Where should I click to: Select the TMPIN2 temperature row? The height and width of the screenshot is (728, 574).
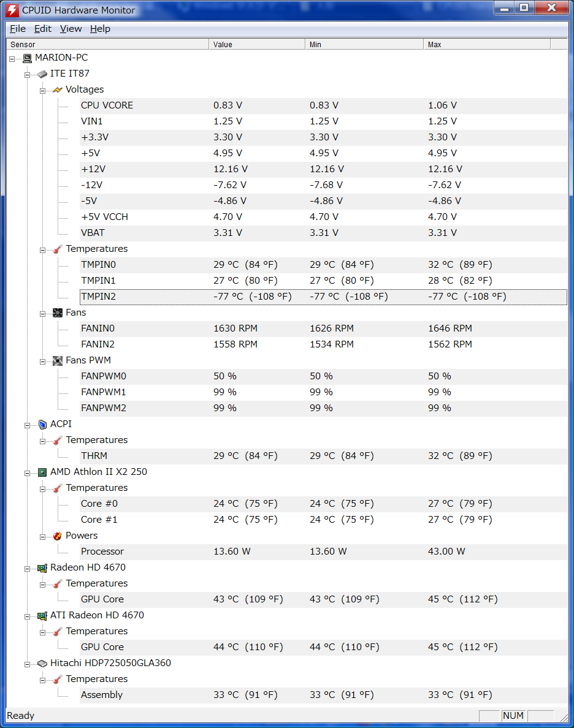click(x=323, y=297)
